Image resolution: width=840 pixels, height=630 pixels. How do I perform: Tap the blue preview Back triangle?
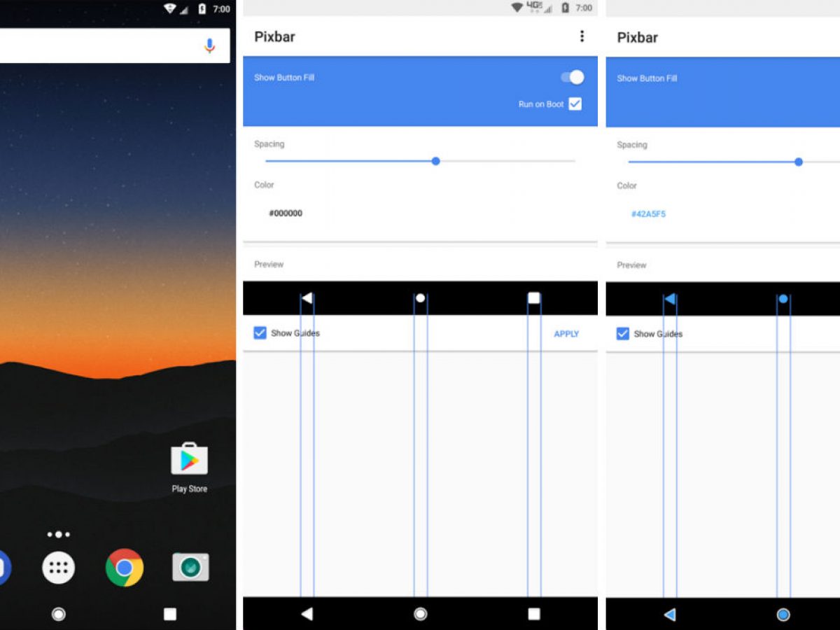(669, 299)
